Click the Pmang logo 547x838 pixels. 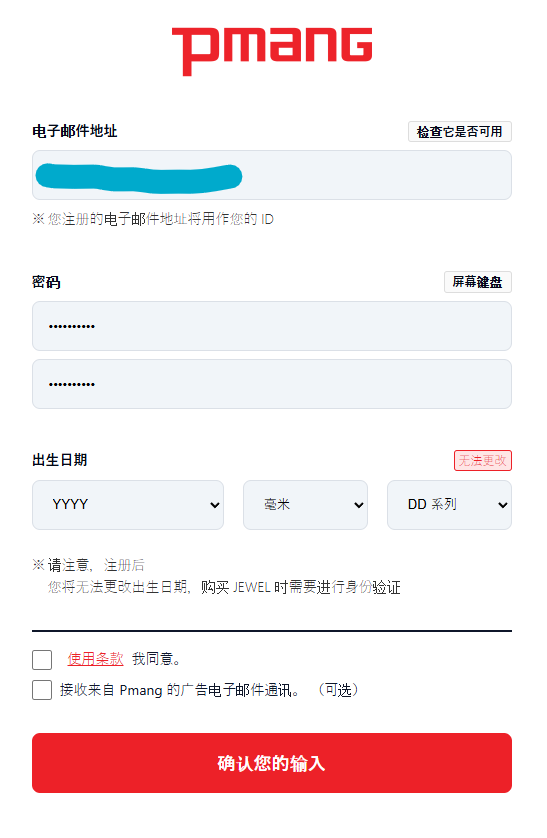[272, 51]
